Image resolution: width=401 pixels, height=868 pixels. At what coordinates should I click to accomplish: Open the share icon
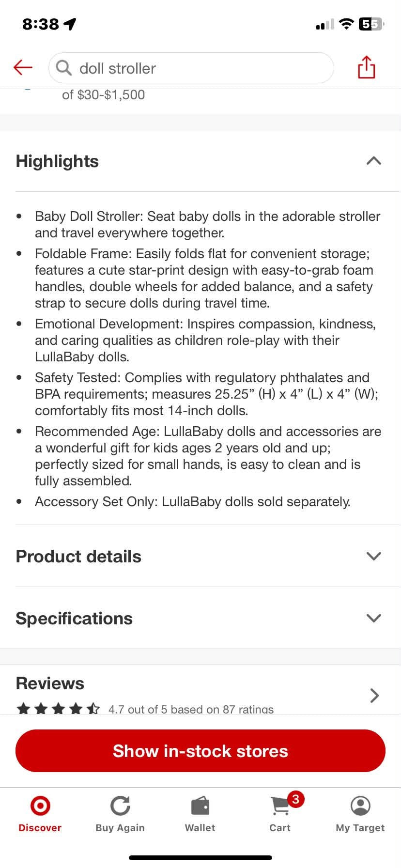[367, 67]
